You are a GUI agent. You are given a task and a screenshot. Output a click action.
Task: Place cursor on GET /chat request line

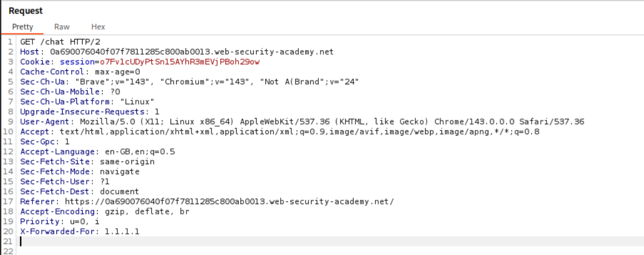52,42
